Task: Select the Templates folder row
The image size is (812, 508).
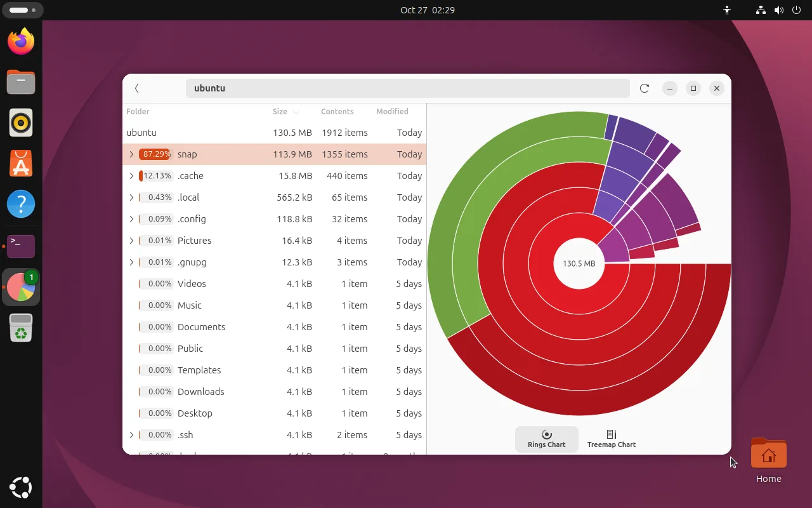Action: (x=274, y=370)
